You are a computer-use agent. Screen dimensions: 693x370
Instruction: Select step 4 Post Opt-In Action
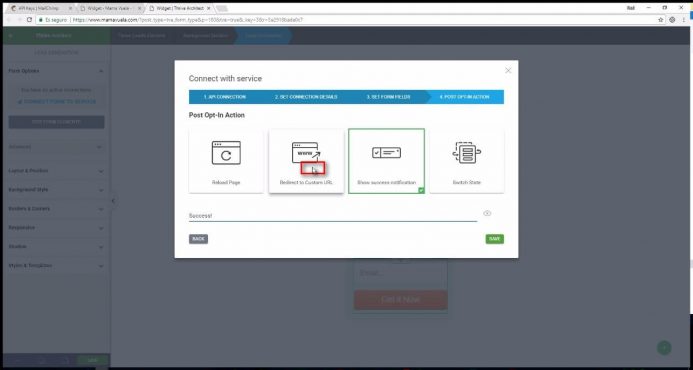[x=464, y=97]
